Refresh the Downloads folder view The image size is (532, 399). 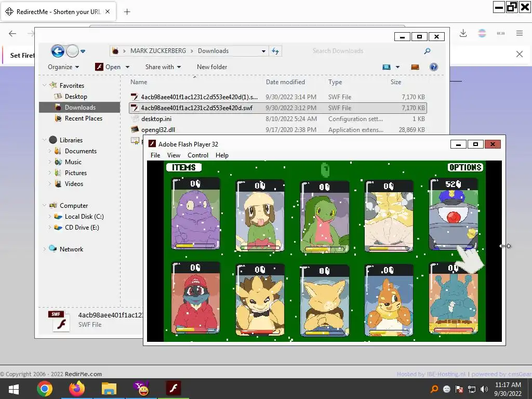point(275,51)
